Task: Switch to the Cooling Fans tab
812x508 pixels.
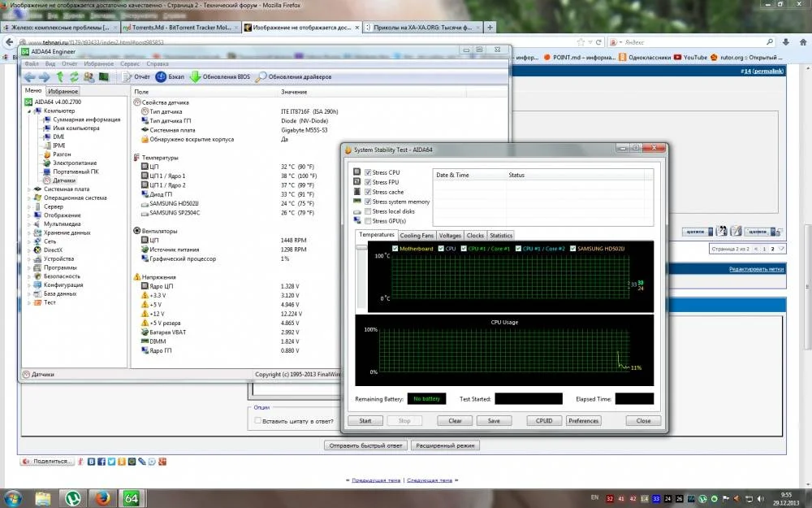Action: point(417,236)
